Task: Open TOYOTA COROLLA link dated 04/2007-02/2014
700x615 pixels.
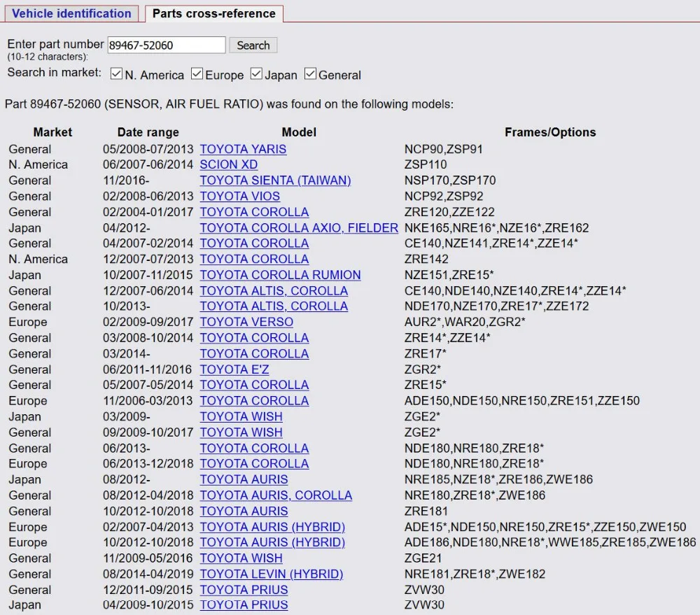Action: (x=254, y=243)
